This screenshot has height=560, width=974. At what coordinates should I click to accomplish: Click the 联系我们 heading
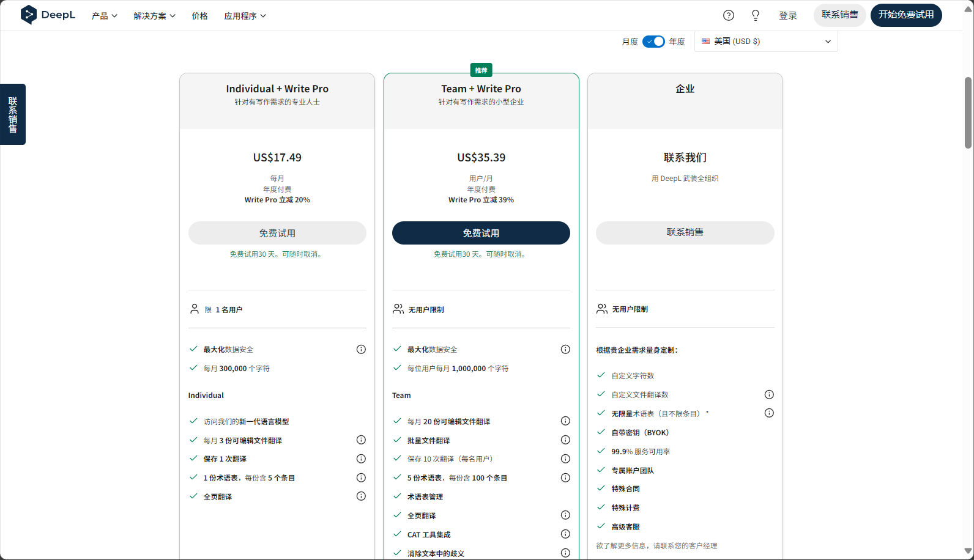point(685,158)
